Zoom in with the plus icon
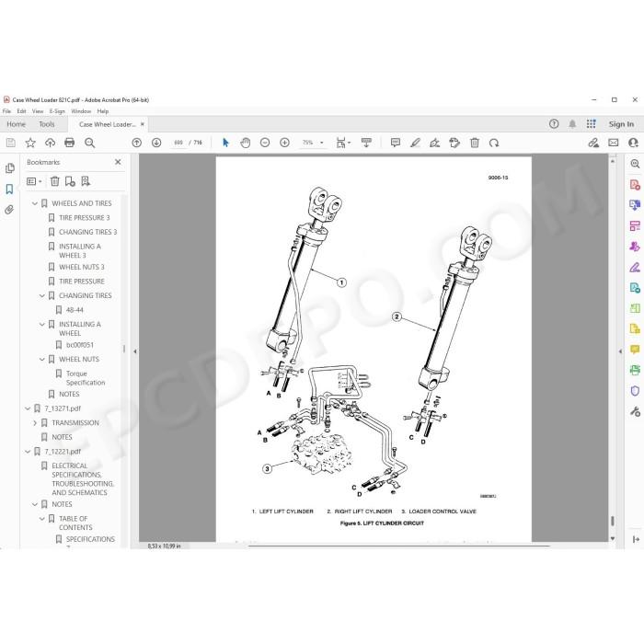Image resolution: width=644 pixels, height=644 pixels. point(284,143)
